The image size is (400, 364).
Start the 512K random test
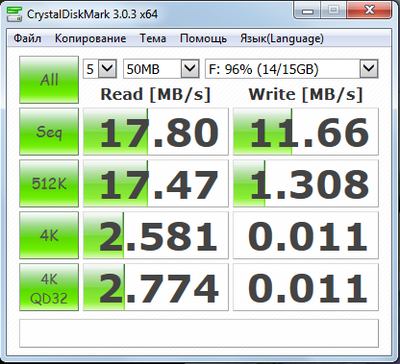click(49, 183)
